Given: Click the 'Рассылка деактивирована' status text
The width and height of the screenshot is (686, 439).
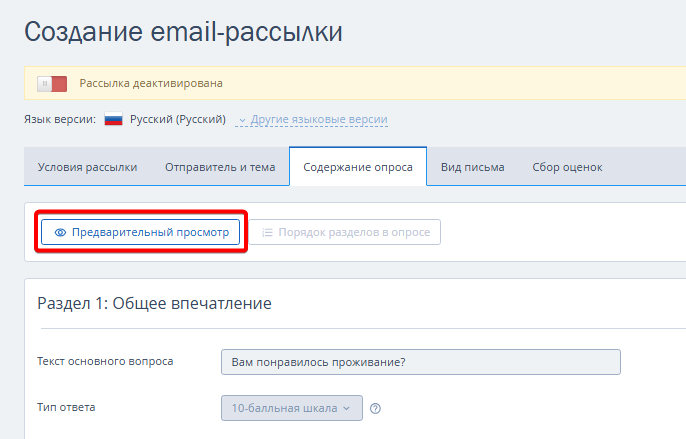Looking at the screenshot, I should (151, 84).
